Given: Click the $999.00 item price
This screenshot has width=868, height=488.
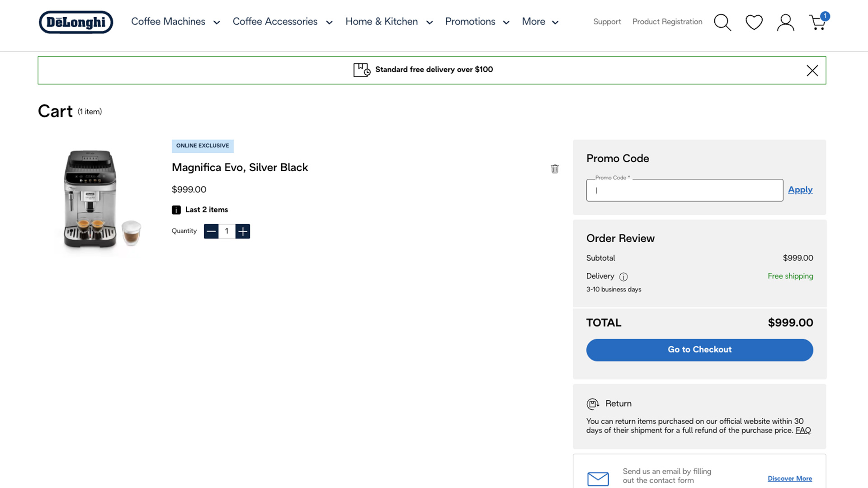Looking at the screenshot, I should point(189,190).
